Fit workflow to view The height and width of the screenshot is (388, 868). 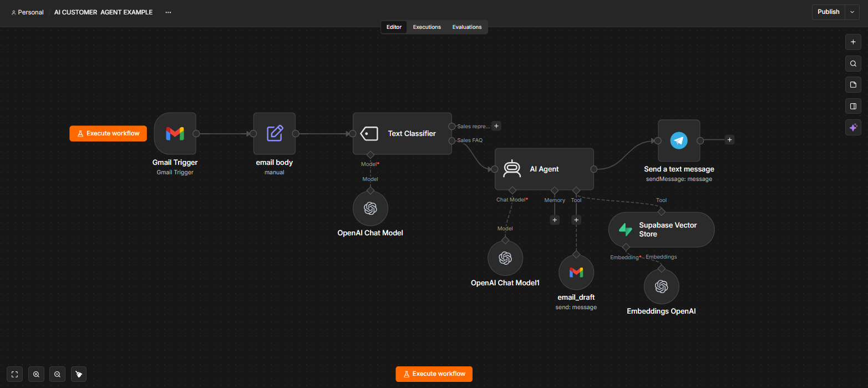[15, 374]
